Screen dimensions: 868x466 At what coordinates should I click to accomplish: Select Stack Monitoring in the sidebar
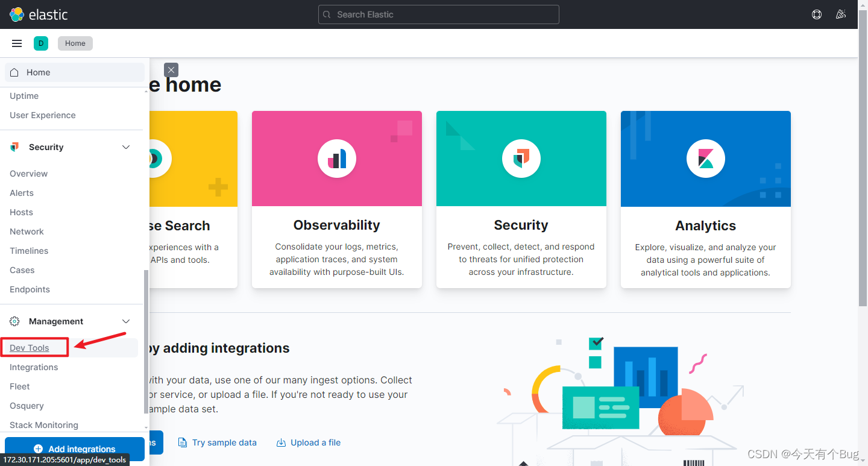point(43,424)
